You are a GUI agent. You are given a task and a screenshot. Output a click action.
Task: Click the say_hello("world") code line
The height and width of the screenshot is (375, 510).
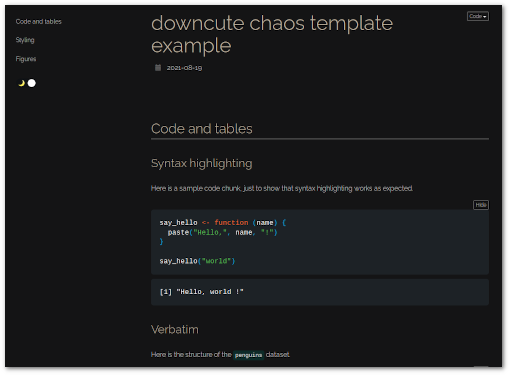tap(197, 261)
